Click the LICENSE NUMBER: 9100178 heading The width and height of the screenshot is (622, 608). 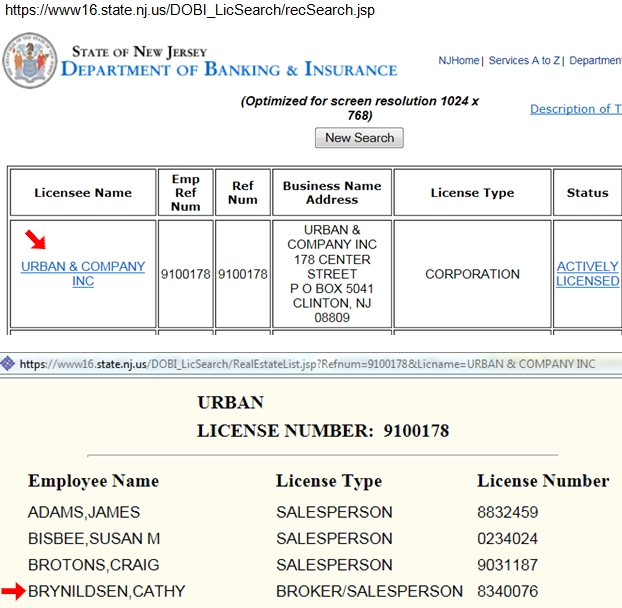(x=323, y=431)
